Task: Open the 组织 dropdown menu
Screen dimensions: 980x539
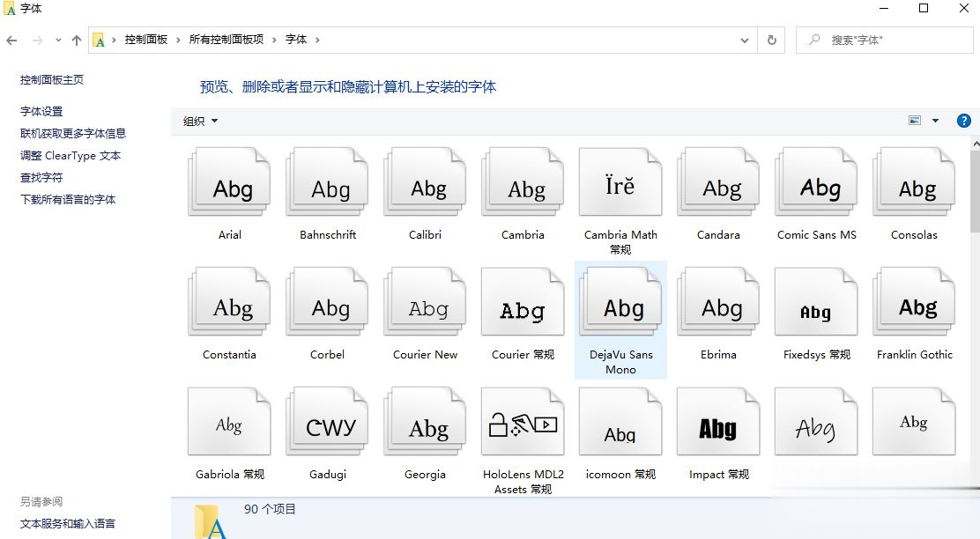Action: click(x=200, y=122)
